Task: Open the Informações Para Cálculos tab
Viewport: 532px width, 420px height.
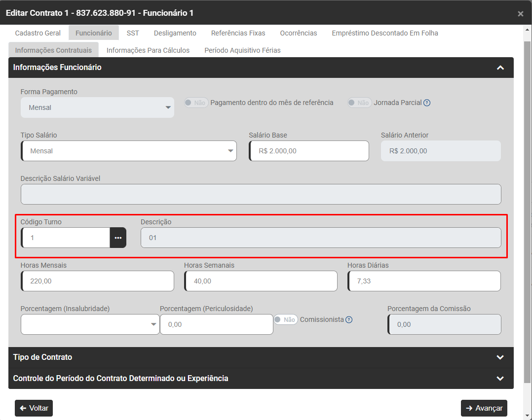Action: pos(148,50)
